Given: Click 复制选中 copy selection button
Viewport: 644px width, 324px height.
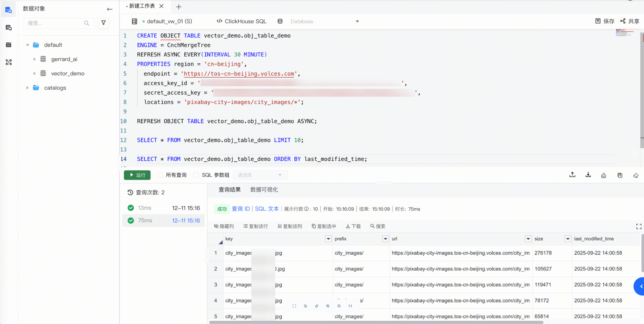Looking at the screenshot, I should point(324,226).
